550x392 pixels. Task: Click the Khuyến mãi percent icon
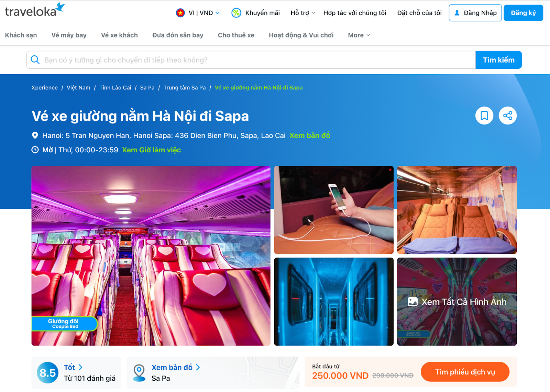coord(236,13)
